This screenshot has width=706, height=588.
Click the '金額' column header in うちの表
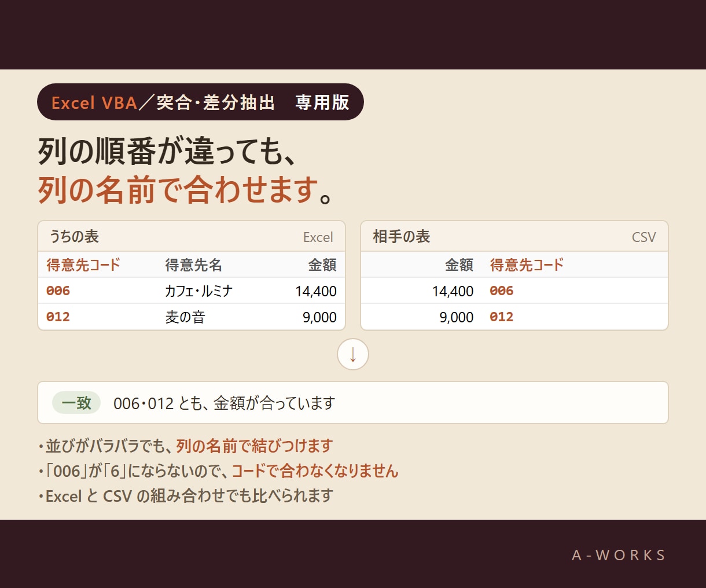point(322,265)
